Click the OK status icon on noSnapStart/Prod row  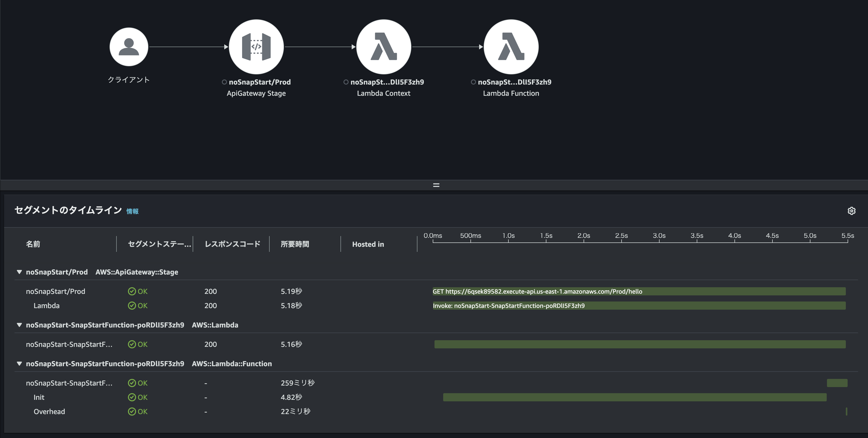point(132,291)
